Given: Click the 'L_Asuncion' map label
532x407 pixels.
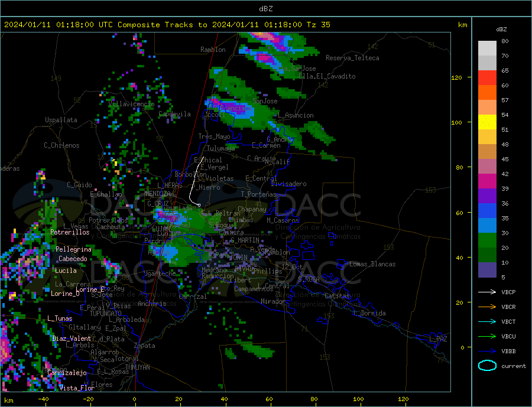Looking at the screenshot, I should pos(295,115).
